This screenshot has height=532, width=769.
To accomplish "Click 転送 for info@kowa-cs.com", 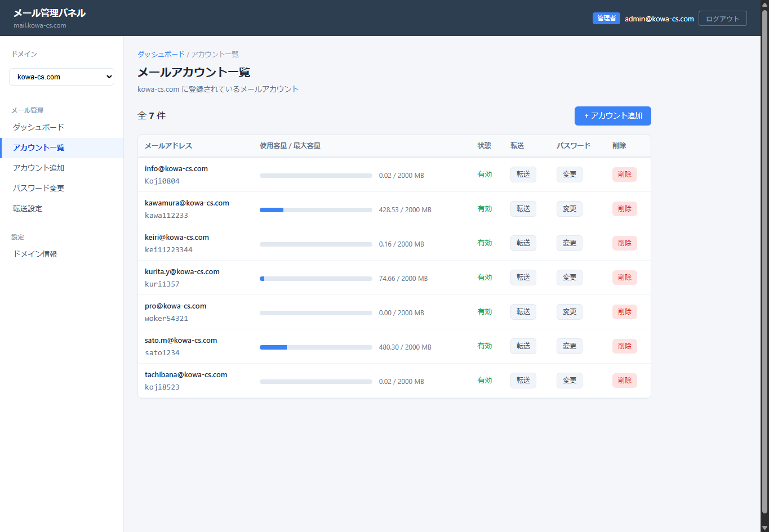I will [523, 175].
